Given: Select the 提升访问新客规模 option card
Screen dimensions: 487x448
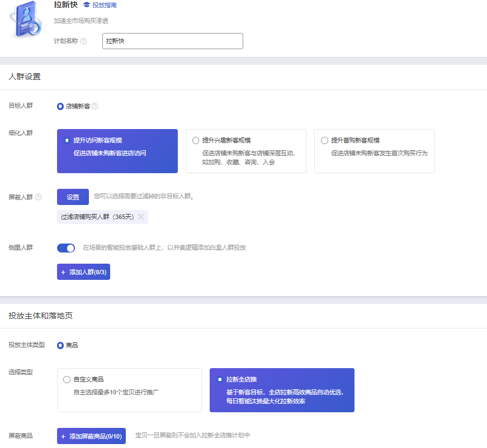Looking at the screenshot, I should (117, 151).
